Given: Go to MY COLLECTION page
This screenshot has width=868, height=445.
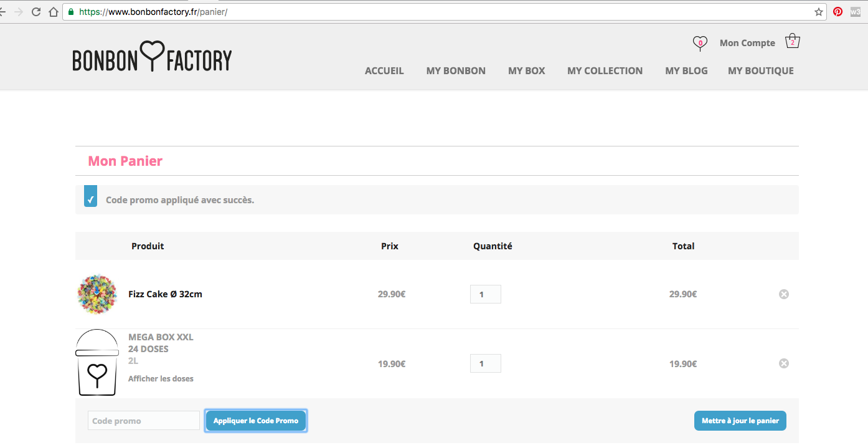Looking at the screenshot, I should point(605,71).
